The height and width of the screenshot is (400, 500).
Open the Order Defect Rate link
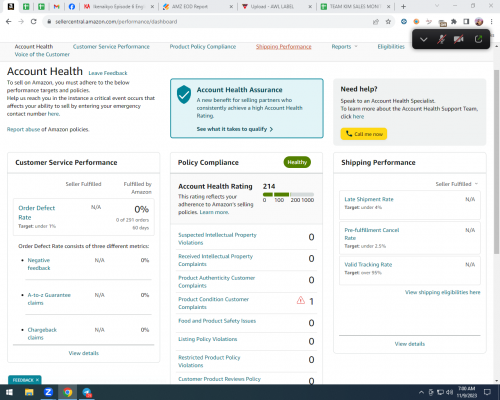(x=36, y=213)
